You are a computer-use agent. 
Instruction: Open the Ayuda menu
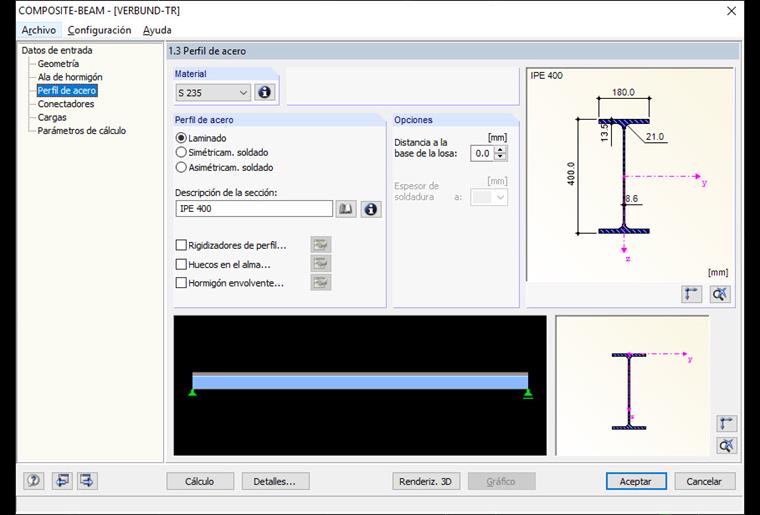(x=157, y=30)
